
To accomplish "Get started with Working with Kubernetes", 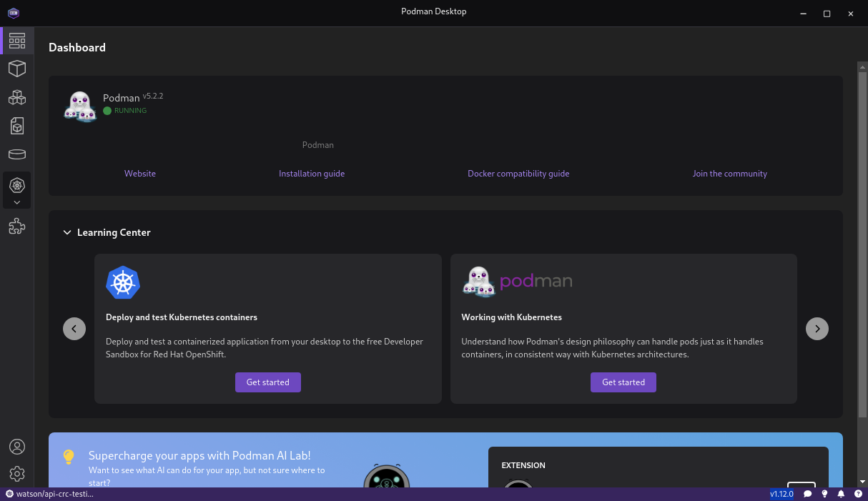I will pos(623,382).
